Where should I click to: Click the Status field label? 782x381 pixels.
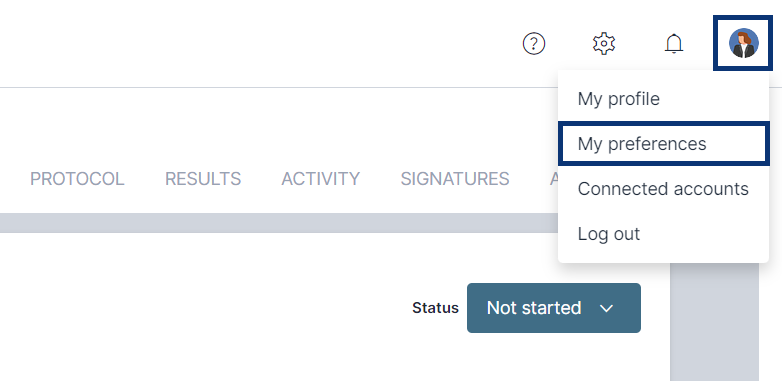click(x=435, y=308)
